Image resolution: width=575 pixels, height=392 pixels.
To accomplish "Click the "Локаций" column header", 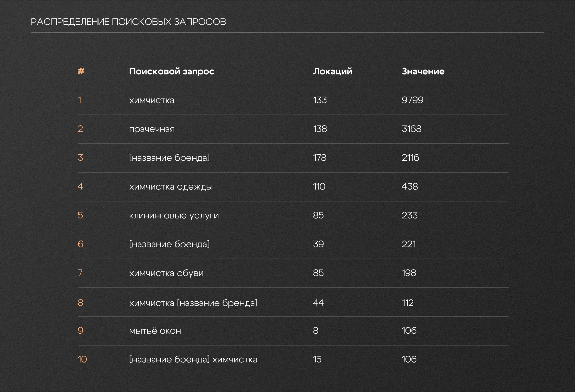I will [x=332, y=71].
